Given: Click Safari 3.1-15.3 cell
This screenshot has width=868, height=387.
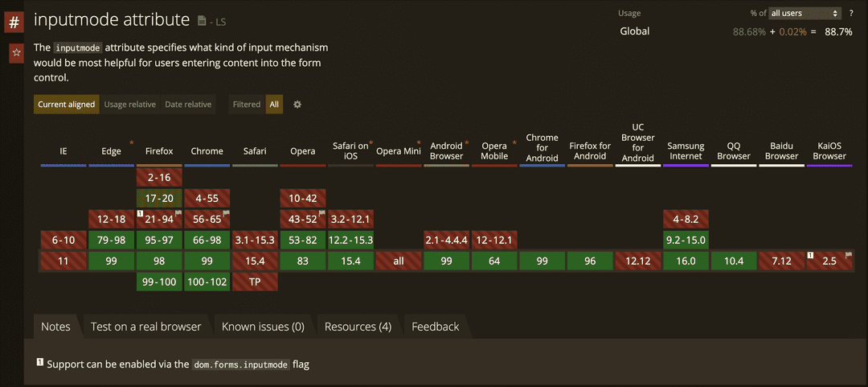Looking at the screenshot, I should pos(255,240).
